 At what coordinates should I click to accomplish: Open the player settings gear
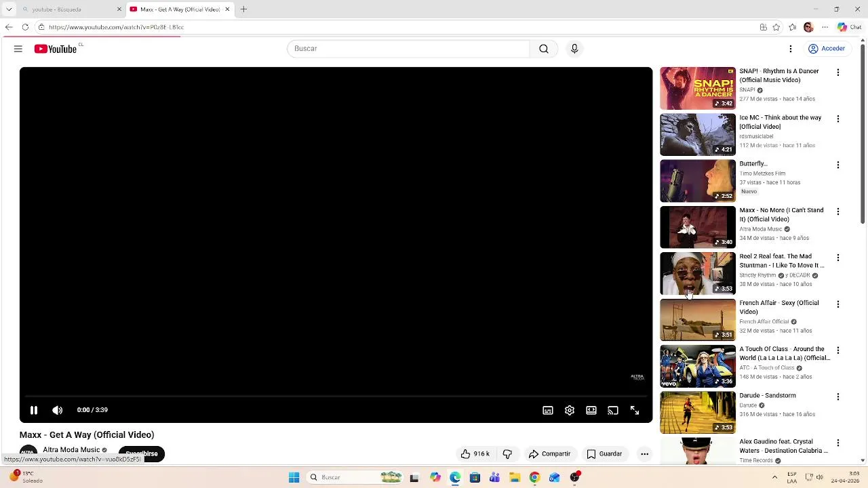(x=570, y=410)
